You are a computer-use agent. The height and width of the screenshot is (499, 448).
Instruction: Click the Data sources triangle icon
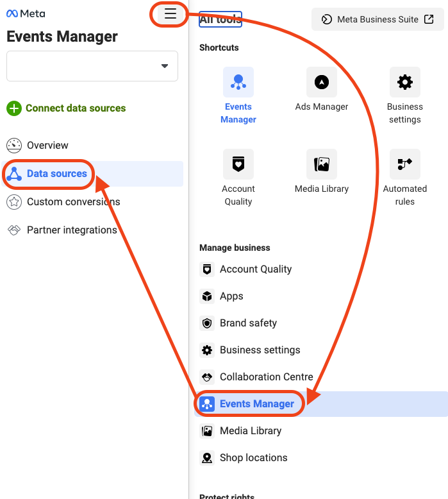[14, 174]
